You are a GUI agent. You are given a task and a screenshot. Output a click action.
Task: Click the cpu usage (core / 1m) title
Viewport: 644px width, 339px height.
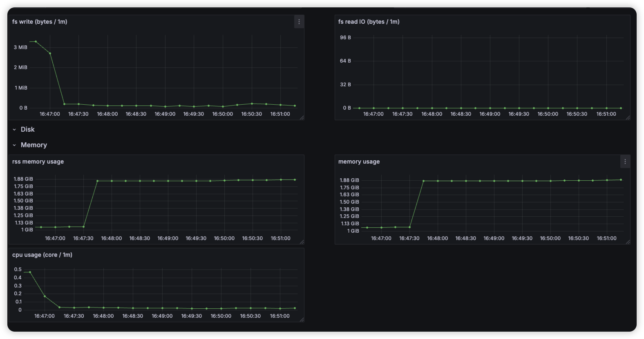coord(42,255)
